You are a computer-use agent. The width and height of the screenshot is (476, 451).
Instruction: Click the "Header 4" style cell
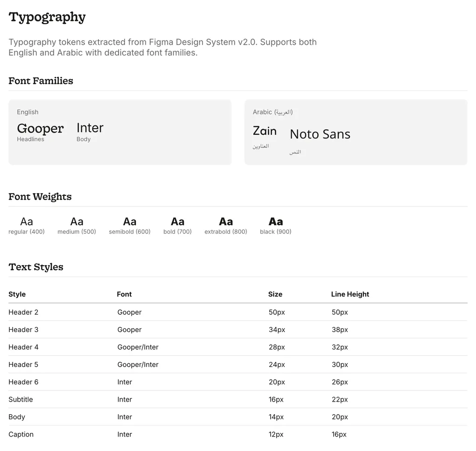click(23, 347)
